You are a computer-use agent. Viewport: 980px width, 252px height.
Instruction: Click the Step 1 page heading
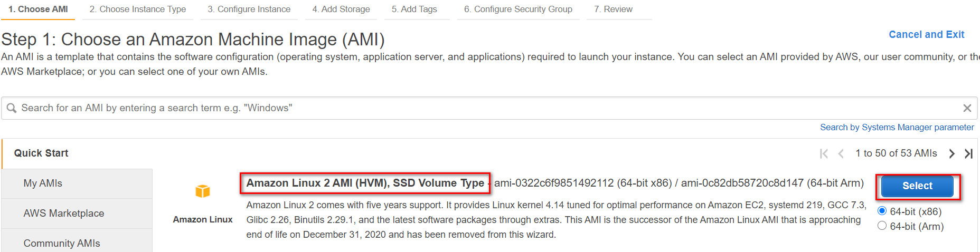[x=193, y=40]
